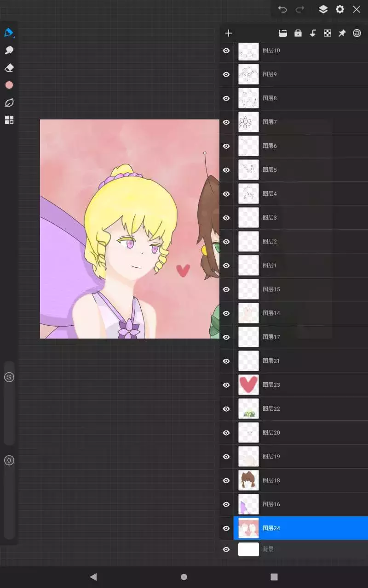The width and height of the screenshot is (368, 588).
Task: Open the layer folder group icon
Action: [x=283, y=33]
